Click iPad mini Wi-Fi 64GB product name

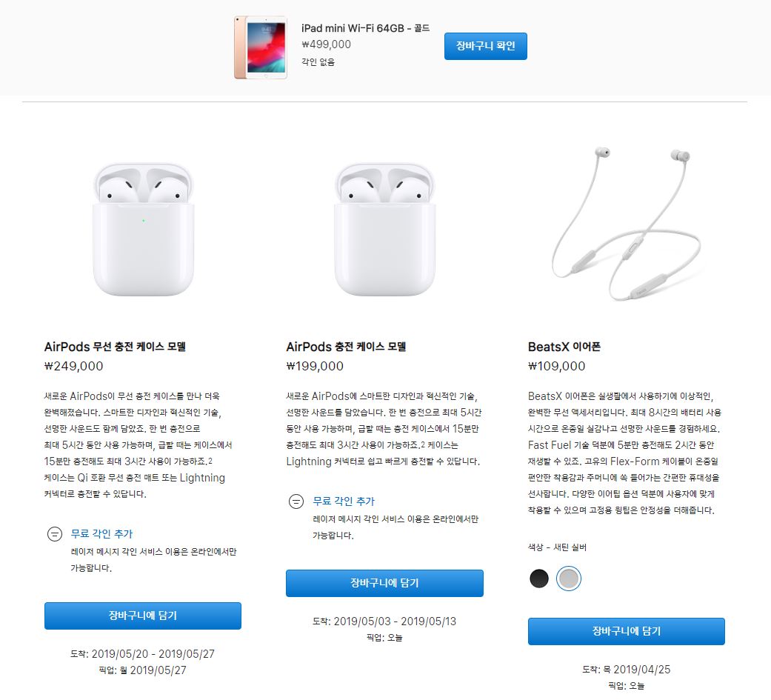[365, 29]
